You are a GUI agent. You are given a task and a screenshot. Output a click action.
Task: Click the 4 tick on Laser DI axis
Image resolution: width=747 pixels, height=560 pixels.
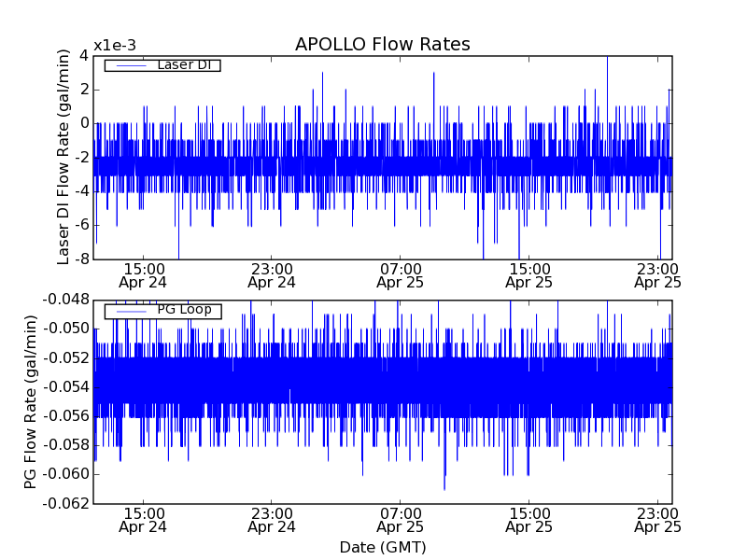pos(84,56)
